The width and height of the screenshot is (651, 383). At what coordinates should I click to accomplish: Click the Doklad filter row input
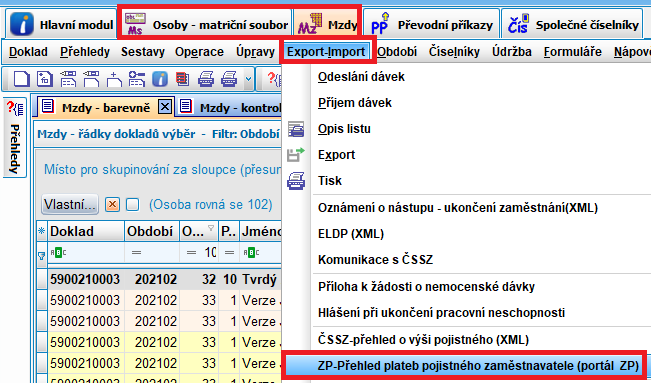(x=86, y=253)
